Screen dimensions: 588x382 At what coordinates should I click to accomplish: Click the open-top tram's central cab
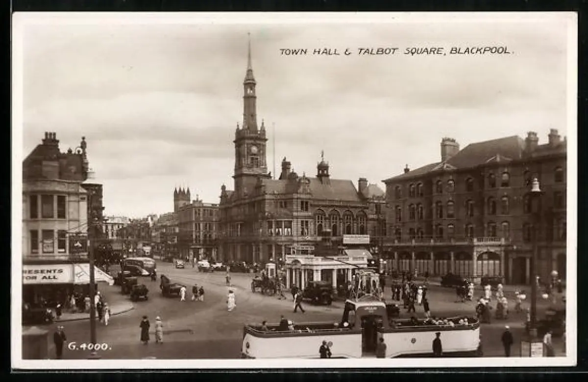tap(368, 324)
